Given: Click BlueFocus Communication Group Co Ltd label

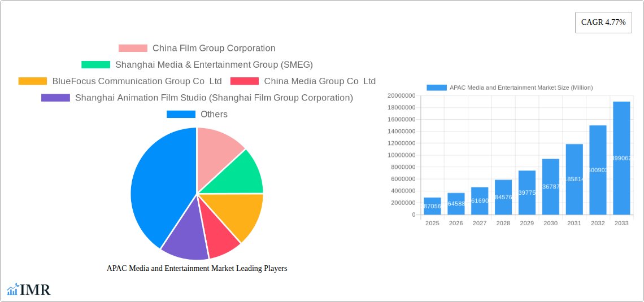Looking at the screenshot, I should 137,81.
